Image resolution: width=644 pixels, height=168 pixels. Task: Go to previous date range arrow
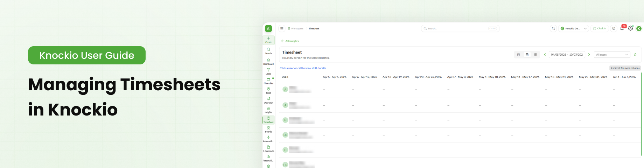click(x=545, y=55)
